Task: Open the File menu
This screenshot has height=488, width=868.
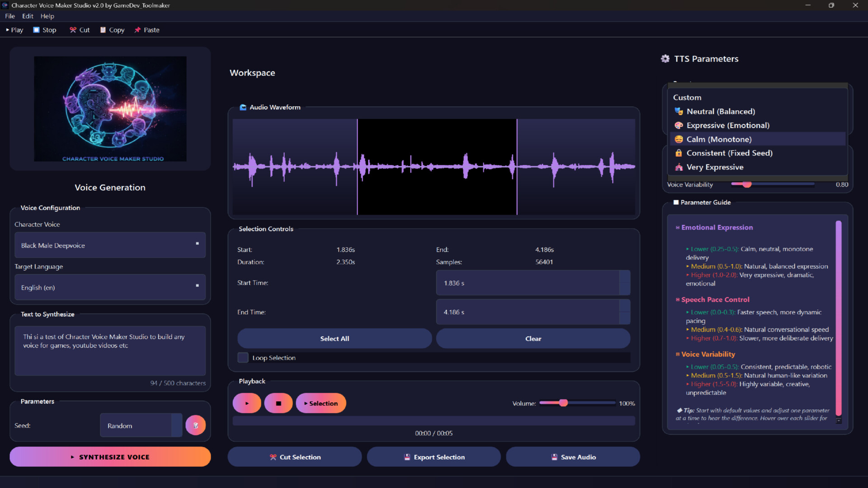Action: 9,16
